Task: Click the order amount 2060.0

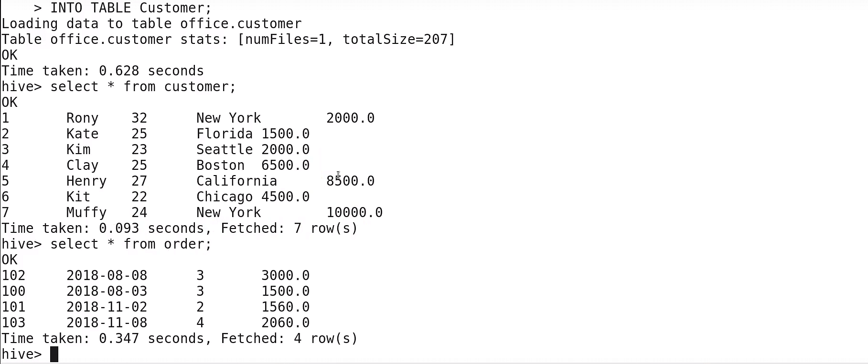Action: click(x=286, y=323)
